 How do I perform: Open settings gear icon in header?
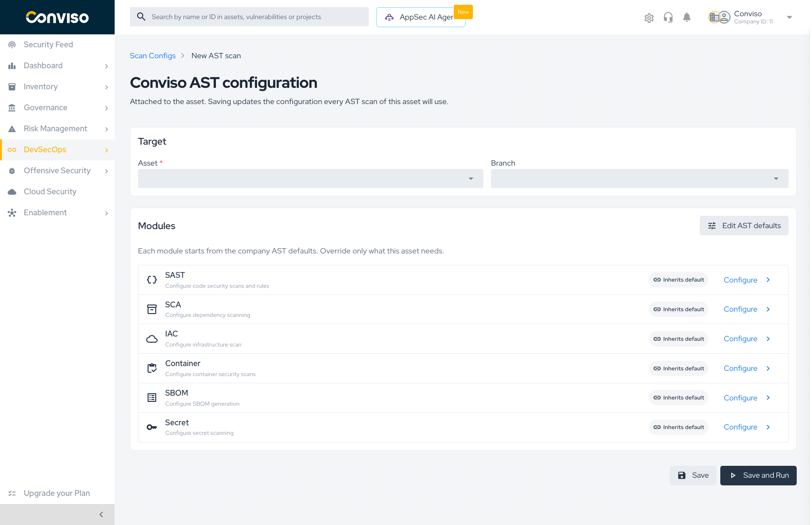pyautogui.click(x=649, y=18)
